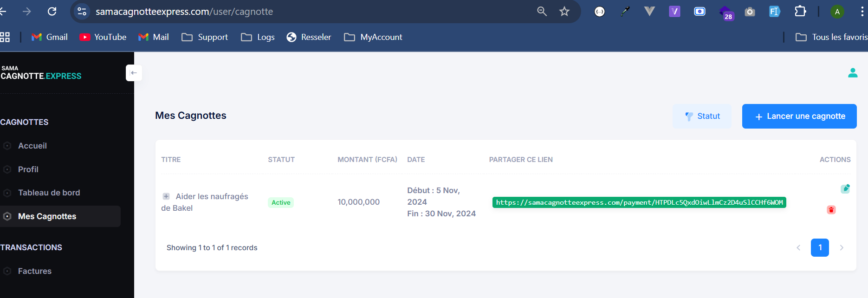The height and width of the screenshot is (298, 868).
Task: Open the Logs bookmarks folder
Action: tap(258, 37)
